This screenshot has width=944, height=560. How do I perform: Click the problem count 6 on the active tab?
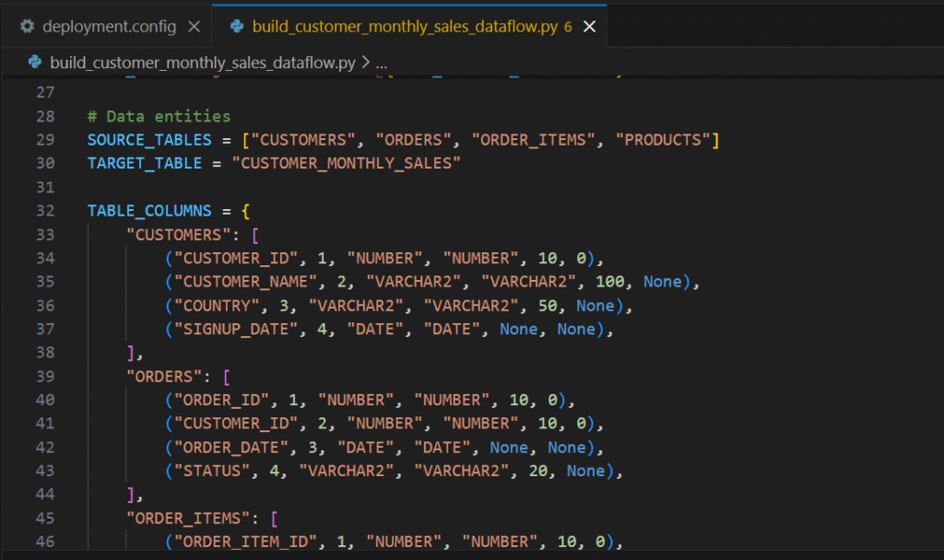pyautogui.click(x=568, y=27)
